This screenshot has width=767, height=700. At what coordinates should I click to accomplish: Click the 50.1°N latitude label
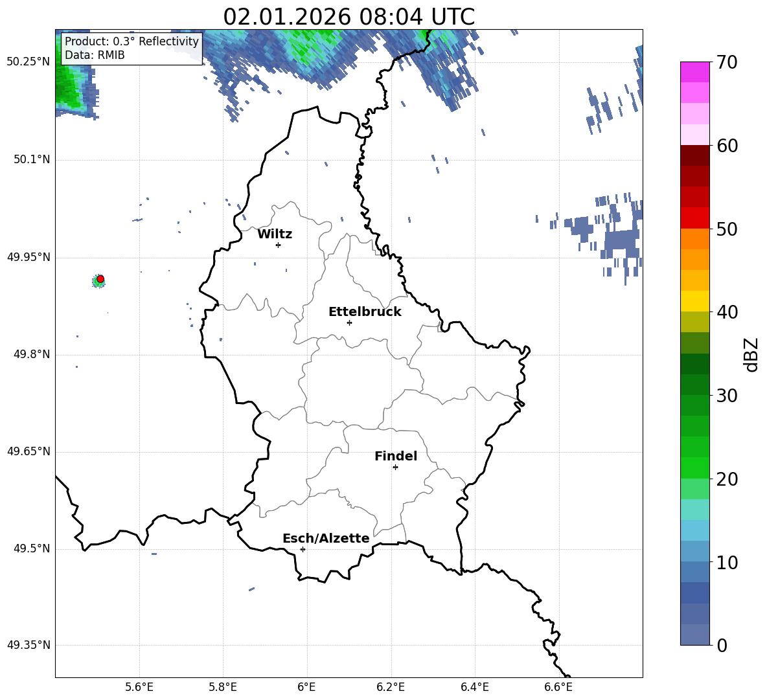(x=32, y=159)
